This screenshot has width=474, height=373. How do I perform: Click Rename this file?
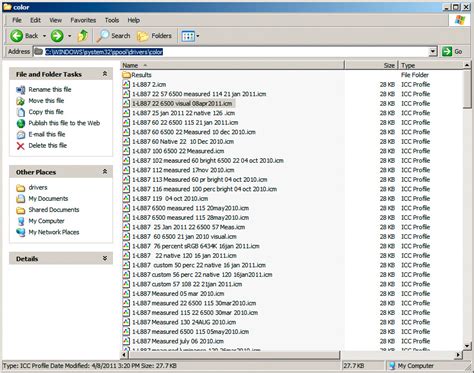coord(50,89)
